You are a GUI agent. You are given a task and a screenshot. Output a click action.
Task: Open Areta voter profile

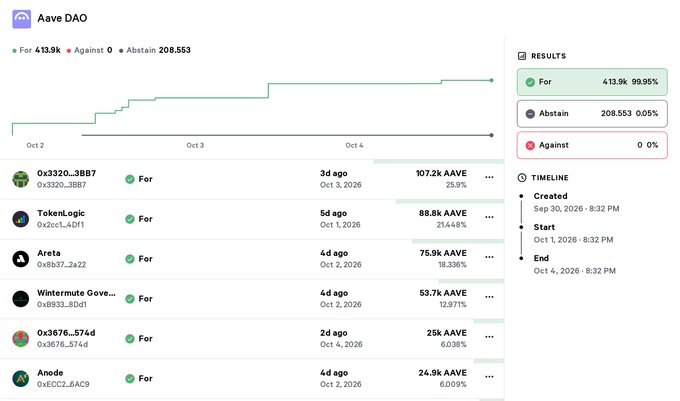coord(49,253)
